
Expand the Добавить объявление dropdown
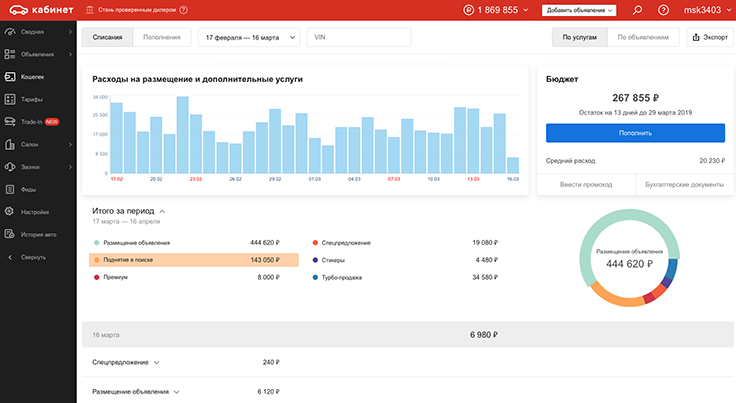tap(579, 10)
